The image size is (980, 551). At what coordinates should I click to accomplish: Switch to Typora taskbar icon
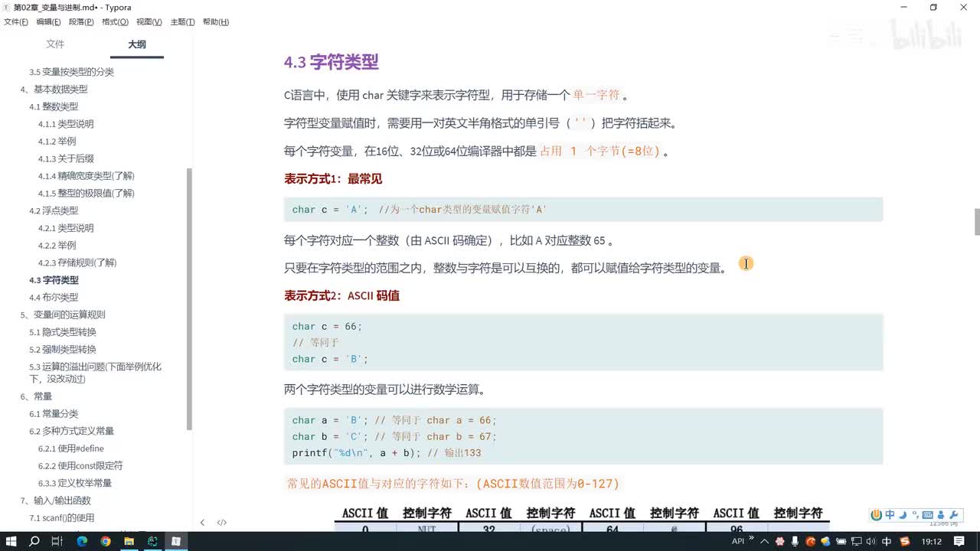176,541
